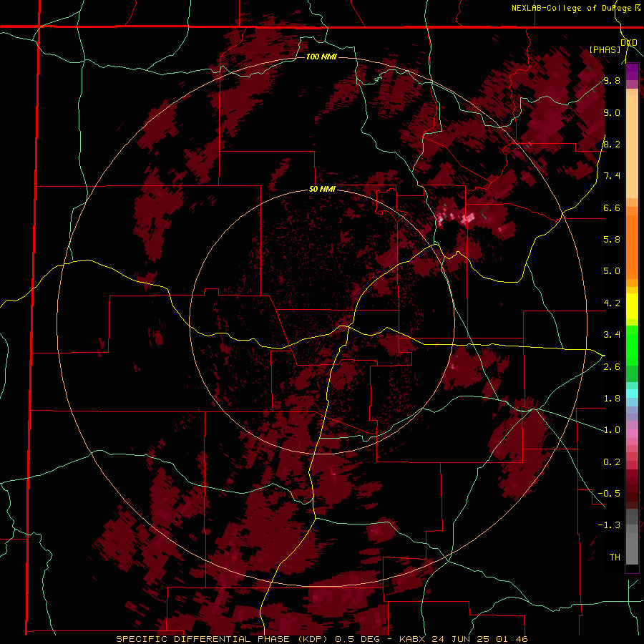The image size is (644, 644).
Task: Click the 5.8 legend value
Action: [612, 240]
